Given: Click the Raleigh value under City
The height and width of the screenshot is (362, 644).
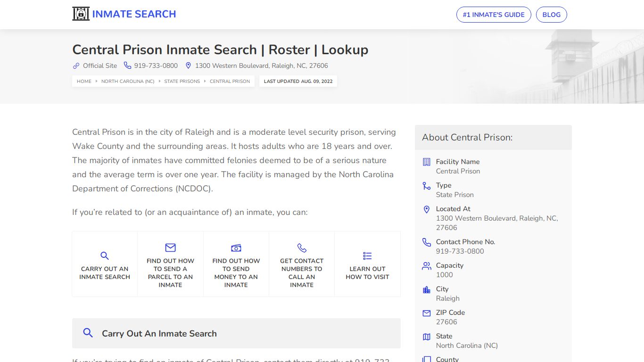Looking at the screenshot, I should pos(448,298).
